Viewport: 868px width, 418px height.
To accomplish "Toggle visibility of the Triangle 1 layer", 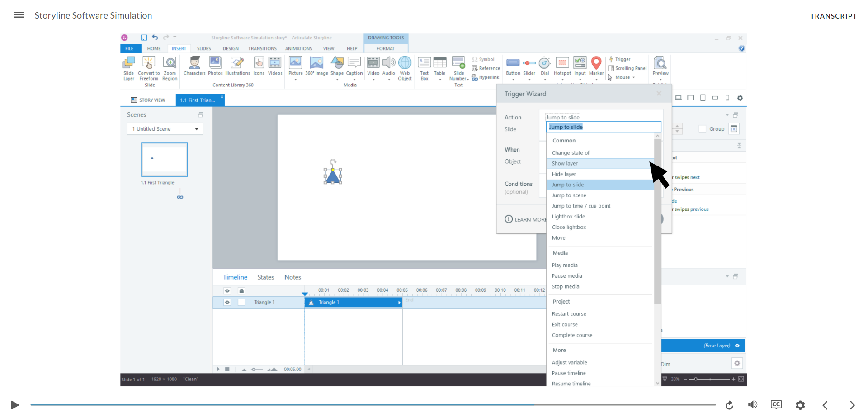I will (227, 302).
